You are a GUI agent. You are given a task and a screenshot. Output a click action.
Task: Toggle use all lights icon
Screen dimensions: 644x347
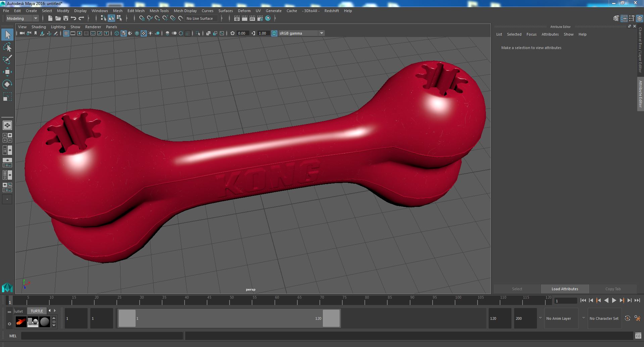point(150,33)
